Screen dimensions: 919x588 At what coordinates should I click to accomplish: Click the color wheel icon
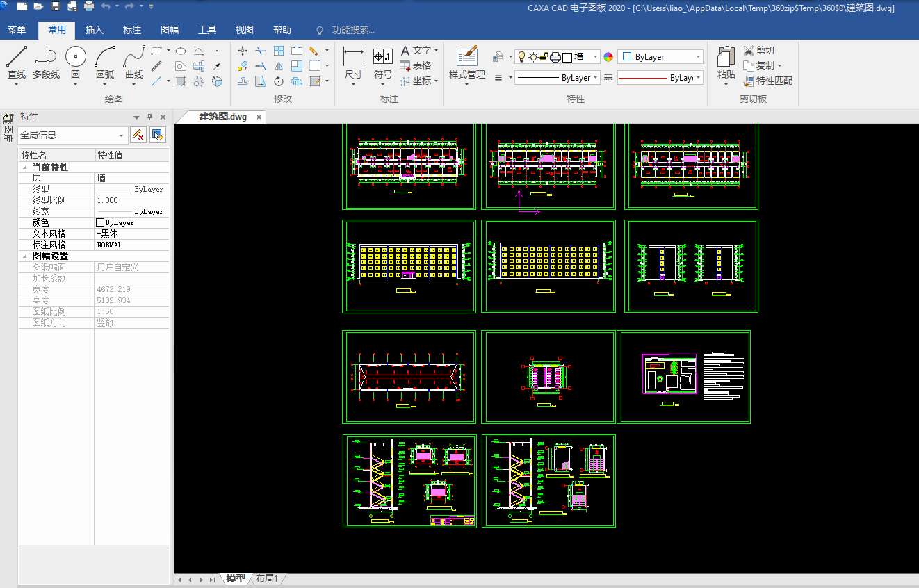608,57
